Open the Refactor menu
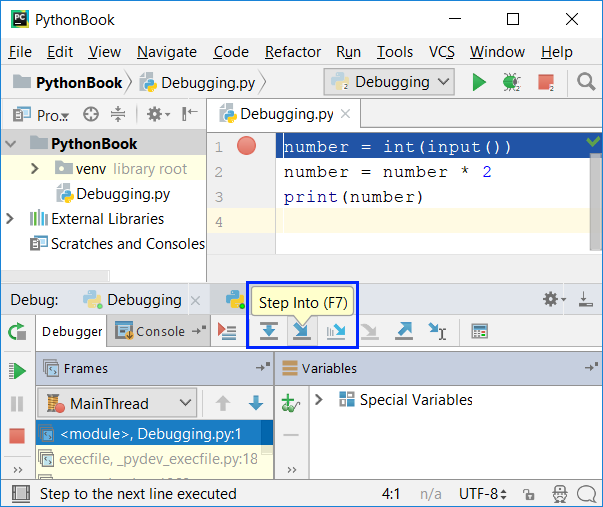Image resolution: width=603 pixels, height=507 pixels. point(293,52)
